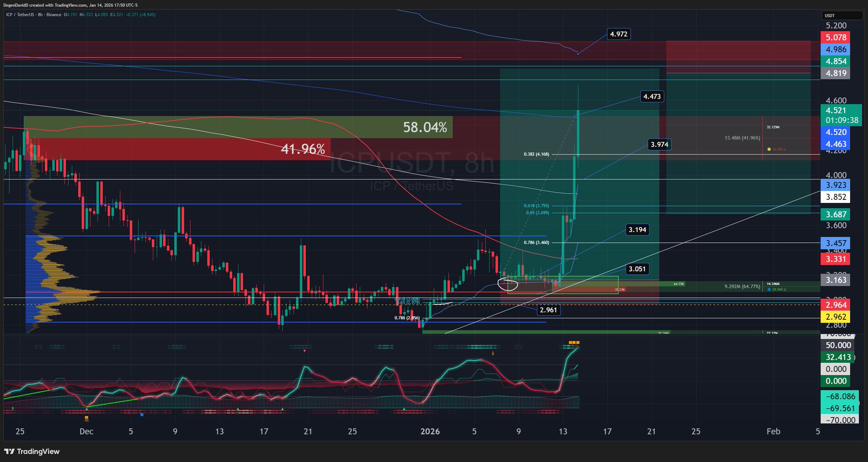Click the three orange squares above oscillator peak
The height and width of the screenshot is (462, 868).
(574, 342)
